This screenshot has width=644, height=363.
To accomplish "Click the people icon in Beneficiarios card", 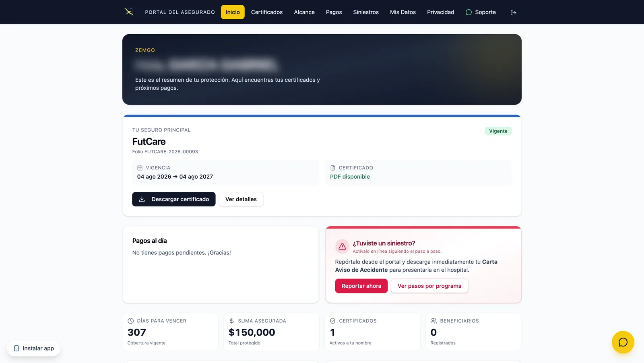I will 433,321.
